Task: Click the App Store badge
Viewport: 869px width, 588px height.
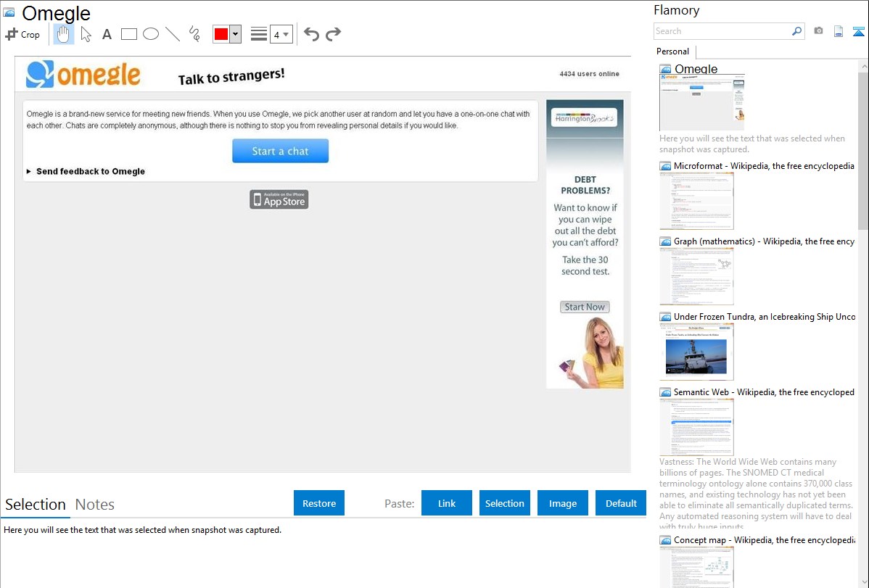Action: point(279,199)
